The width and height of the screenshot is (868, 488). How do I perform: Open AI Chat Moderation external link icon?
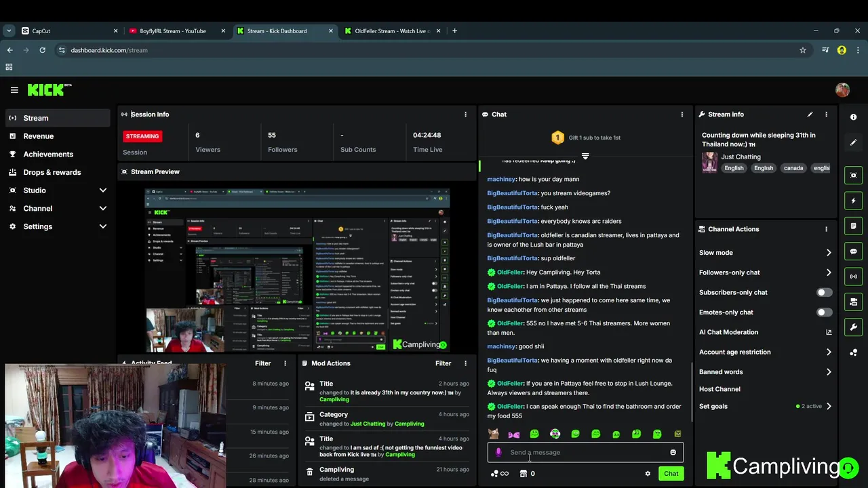(829, 332)
